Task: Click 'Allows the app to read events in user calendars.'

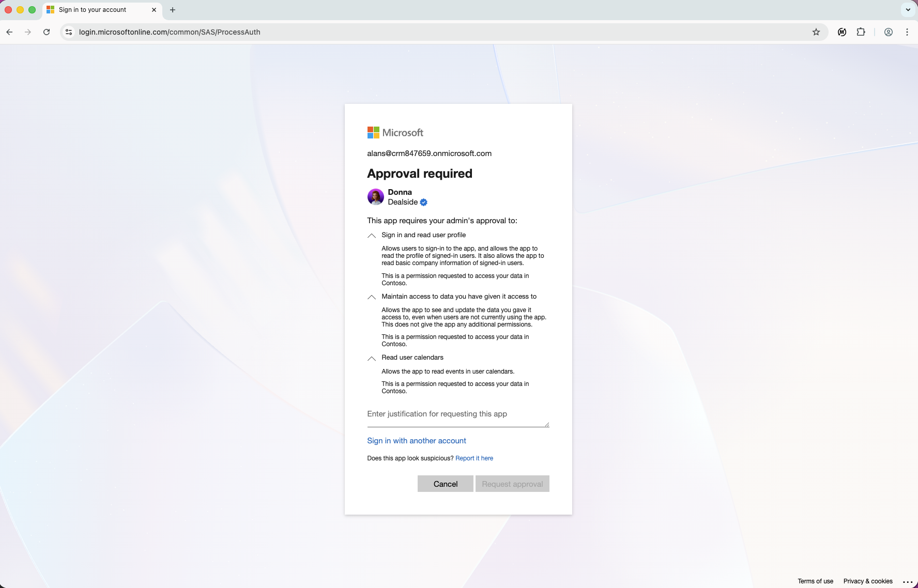Action: (x=448, y=372)
